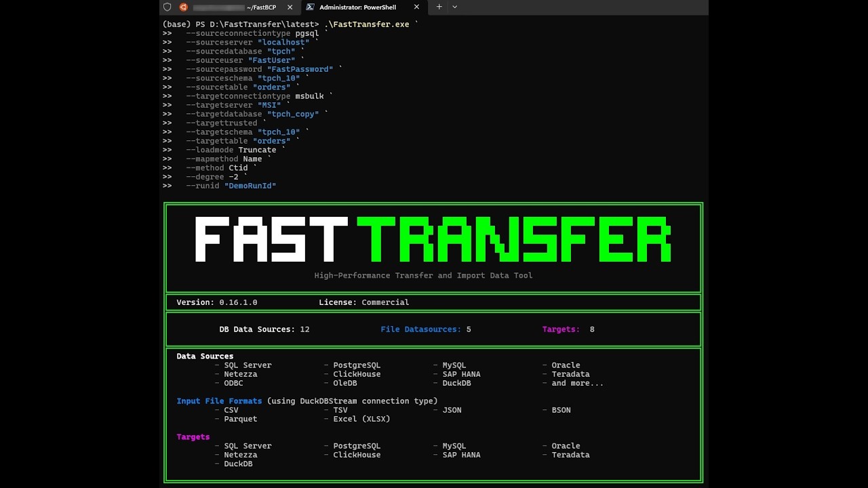Click the --degree -2 line
868x488 pixels.
pyautogui.click(x=212, y=177)
